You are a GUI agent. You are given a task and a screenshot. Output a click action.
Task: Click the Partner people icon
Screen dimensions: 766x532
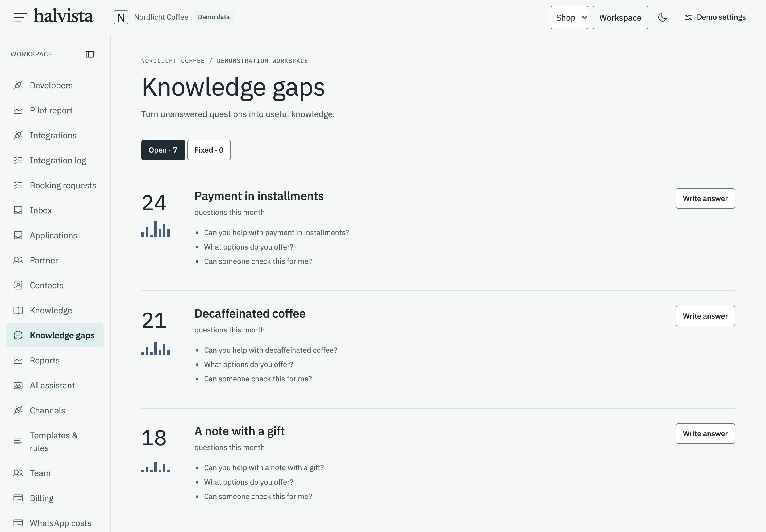18,260
